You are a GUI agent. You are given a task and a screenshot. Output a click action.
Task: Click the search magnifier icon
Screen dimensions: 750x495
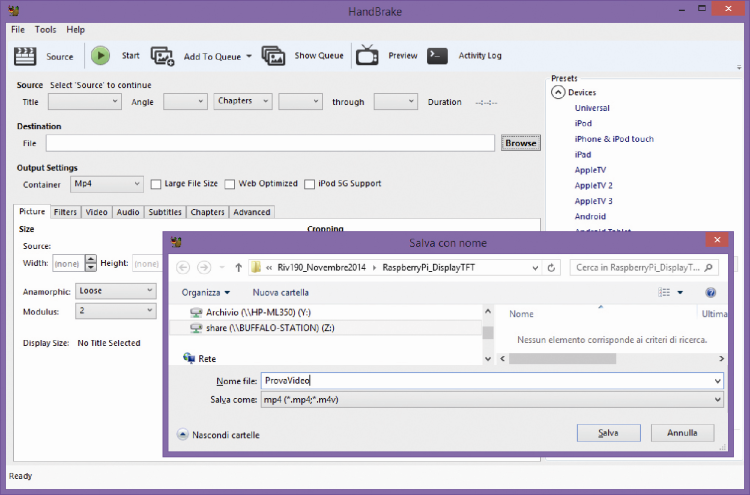[708, 267]
